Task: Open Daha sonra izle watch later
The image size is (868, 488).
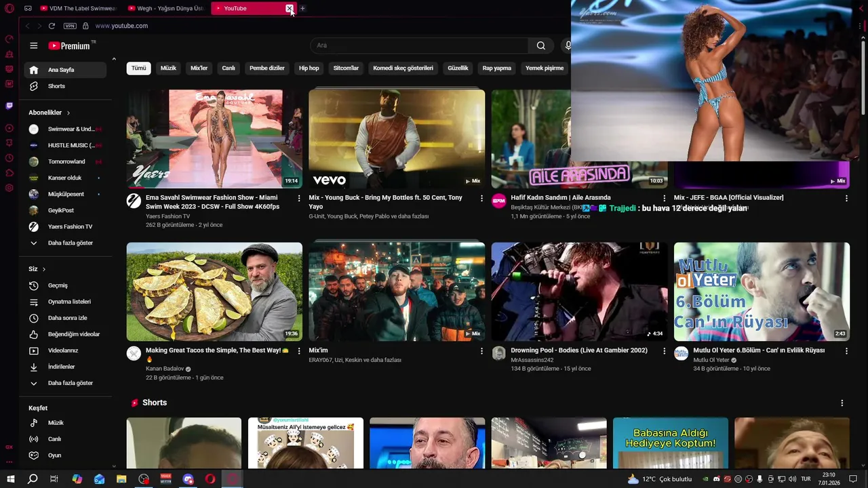Action: (65, 318)
